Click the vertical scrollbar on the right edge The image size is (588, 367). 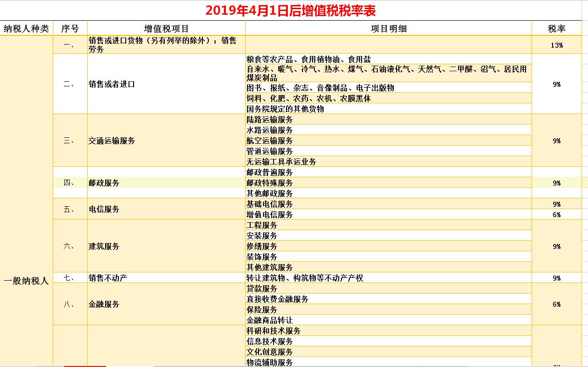(585, 184)
